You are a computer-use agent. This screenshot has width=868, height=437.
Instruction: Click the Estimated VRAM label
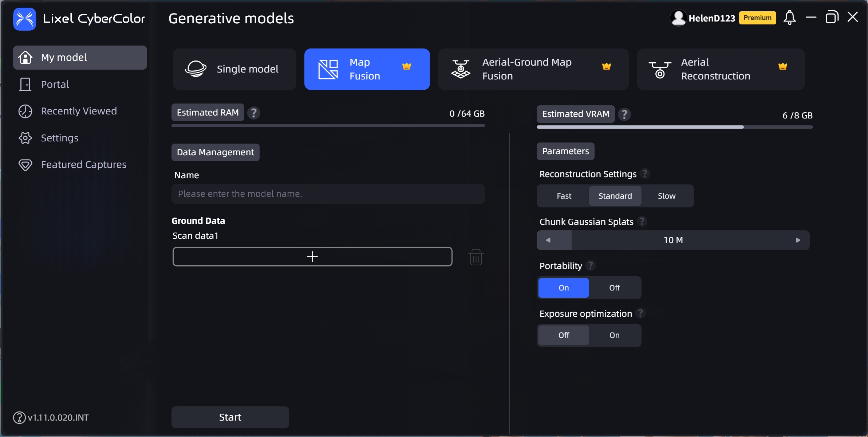pyautogui.click(x=576, y=114)
